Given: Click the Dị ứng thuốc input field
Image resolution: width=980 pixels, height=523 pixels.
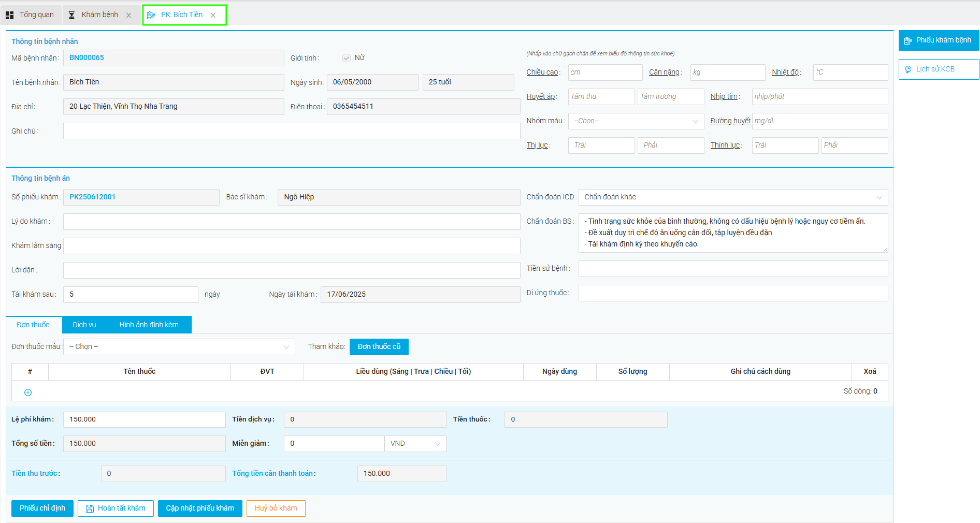Looking at the screenshot, I should click(x=733, y=293).
